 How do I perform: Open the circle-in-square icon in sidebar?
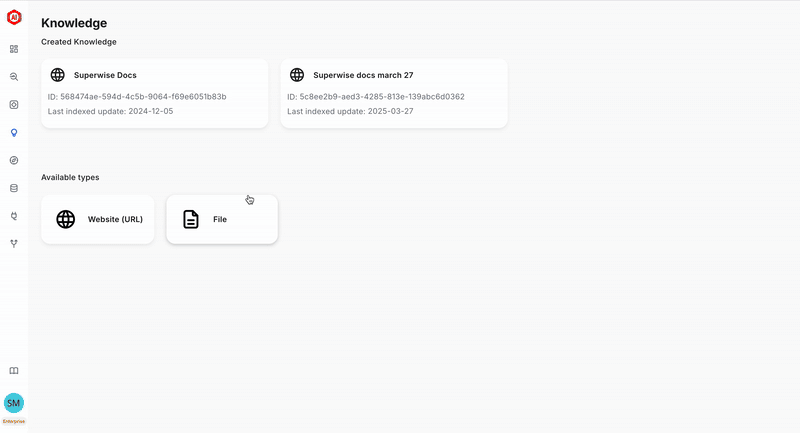click(14, 105)
